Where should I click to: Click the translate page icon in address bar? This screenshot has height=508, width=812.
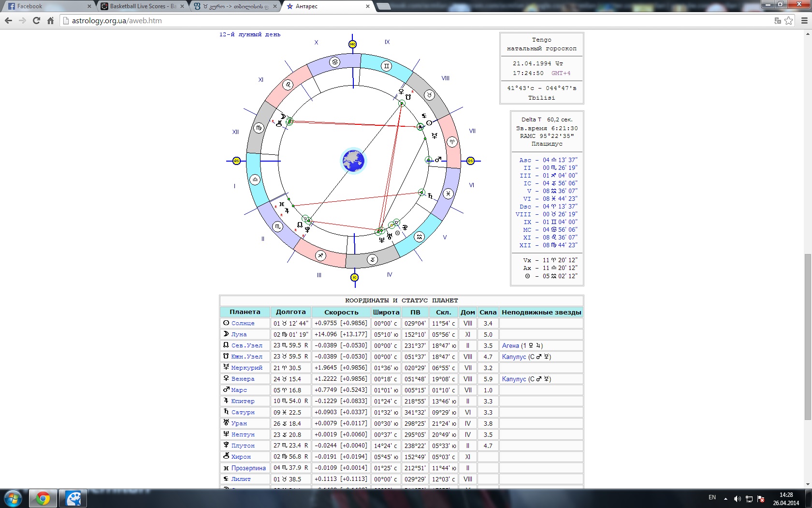[778, 21]
